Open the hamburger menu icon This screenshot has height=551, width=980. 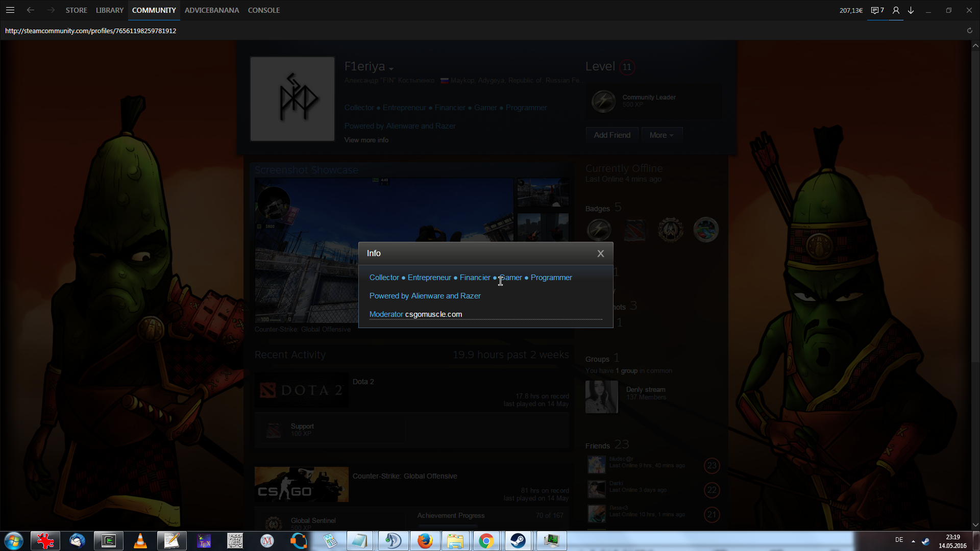pyautogui.click(x=10, y=10)
